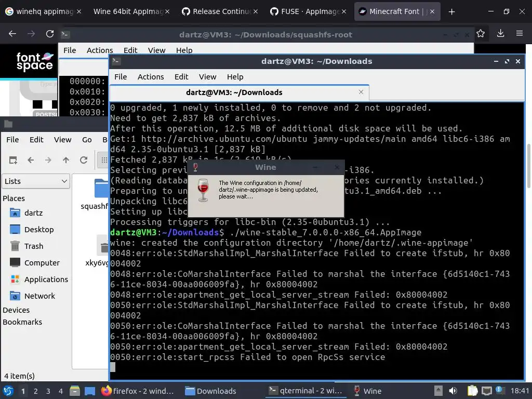Select the xky6vg archive file
532x399 pixels.
pyautogui.click(x=102, y=245)
